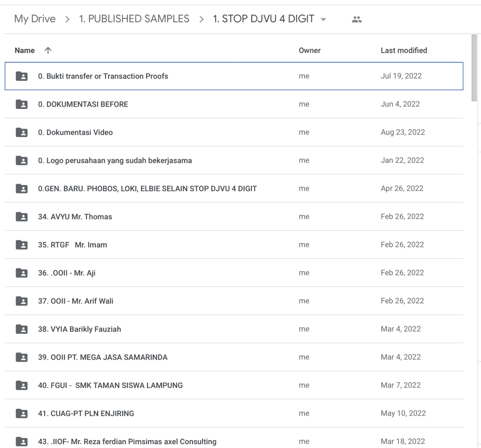Screen dimensions: 481x448
Task: Go to My Drive in breadcrumb
Action: click(x=35, y=19)
